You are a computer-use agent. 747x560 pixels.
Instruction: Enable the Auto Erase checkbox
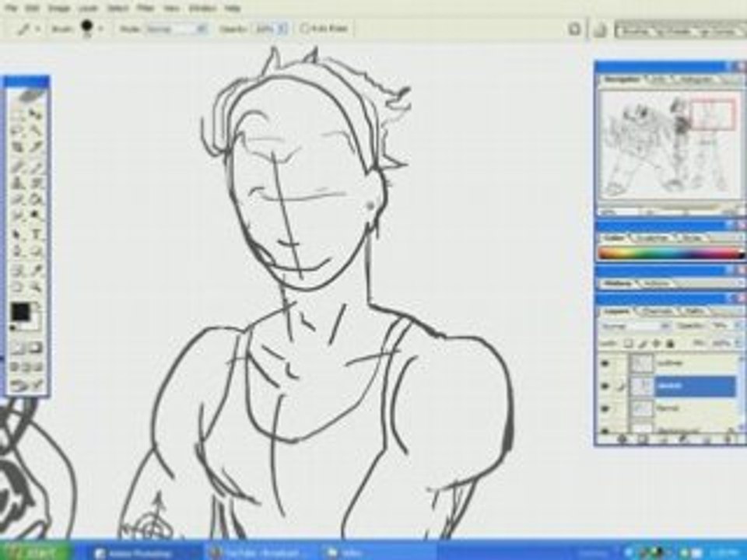pos(304,29)
